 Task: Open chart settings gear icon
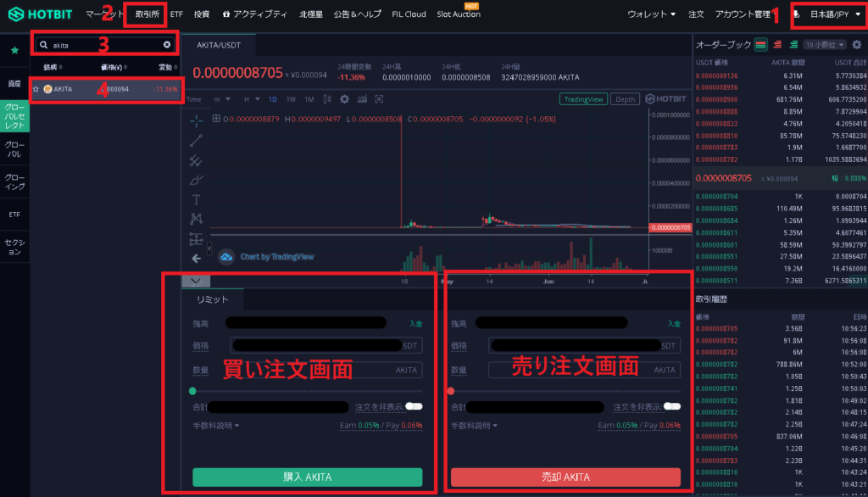click(344, 99)
